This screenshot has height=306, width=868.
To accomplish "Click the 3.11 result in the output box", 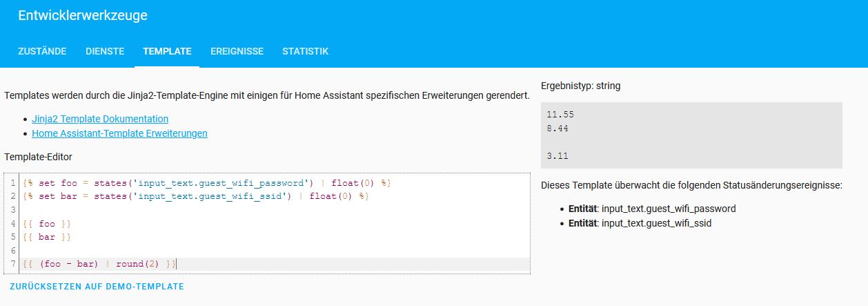I will pos(557,156).
